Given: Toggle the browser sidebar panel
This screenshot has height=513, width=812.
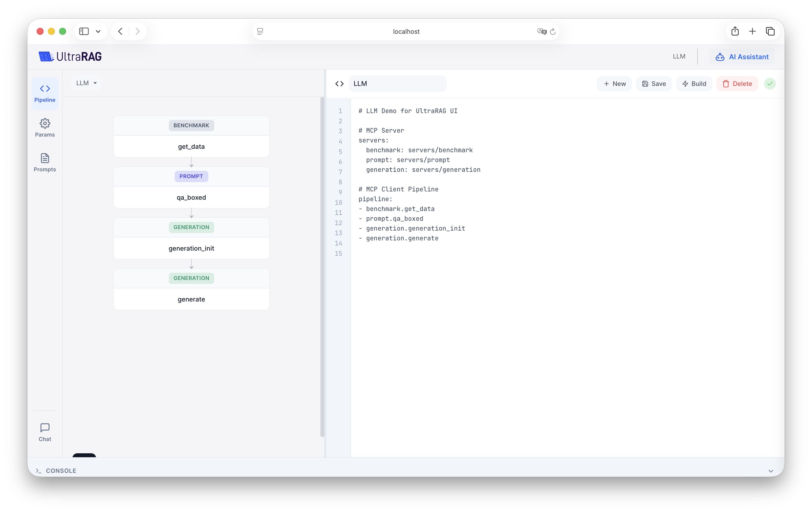Looking at the screenshot, I should coord(84,31).
